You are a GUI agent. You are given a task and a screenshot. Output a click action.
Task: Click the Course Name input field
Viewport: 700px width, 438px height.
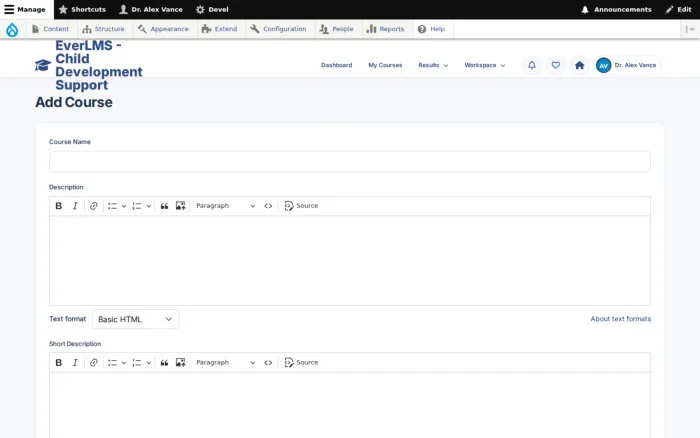click(x=350, y=162)
